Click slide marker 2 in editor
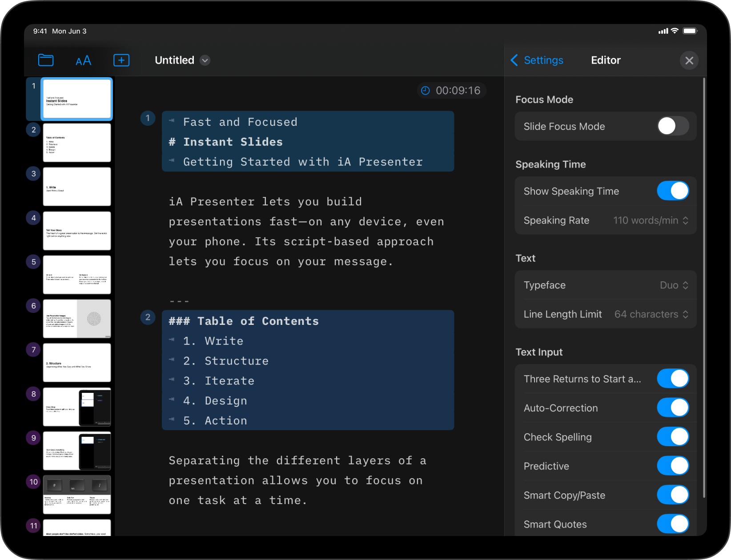The image size is (731, 560). (148, 317)
